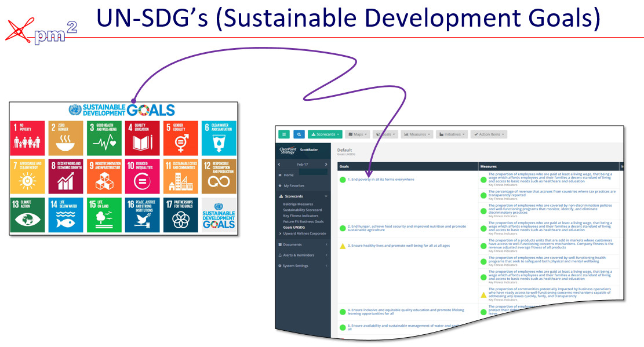
Task: Click SDG tile 7 Affordable Clean Energy
Action: pyautogui.click(x=27, y=177)
